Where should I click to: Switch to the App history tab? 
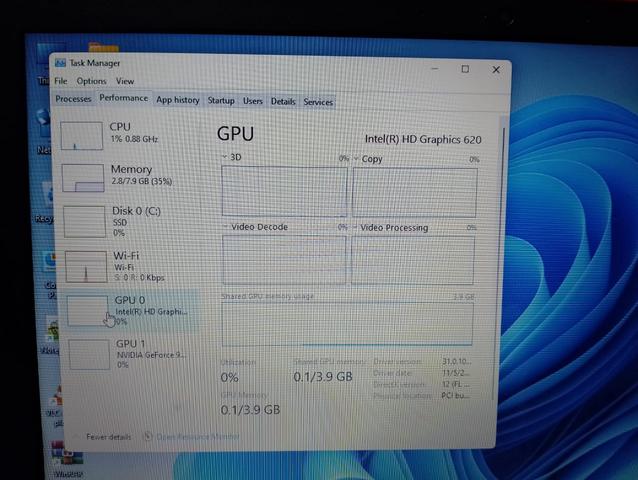pos(178,100)
